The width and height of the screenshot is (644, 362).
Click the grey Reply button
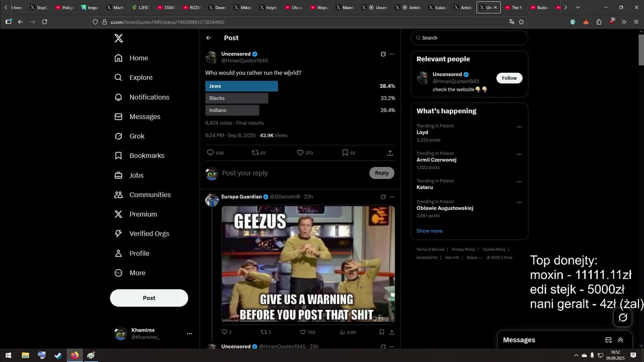coord(382,173)
